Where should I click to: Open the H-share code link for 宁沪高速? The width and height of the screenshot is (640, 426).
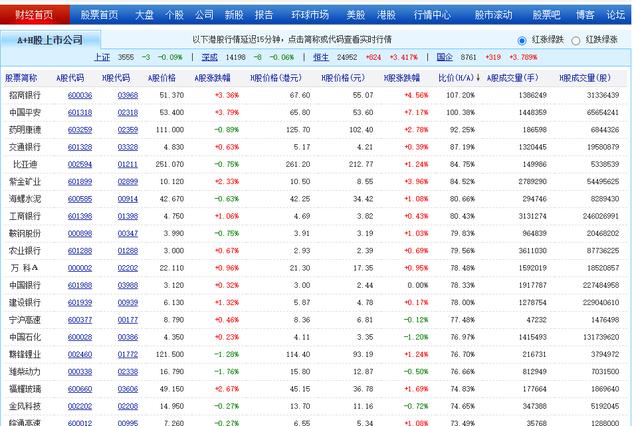point(128,320)
